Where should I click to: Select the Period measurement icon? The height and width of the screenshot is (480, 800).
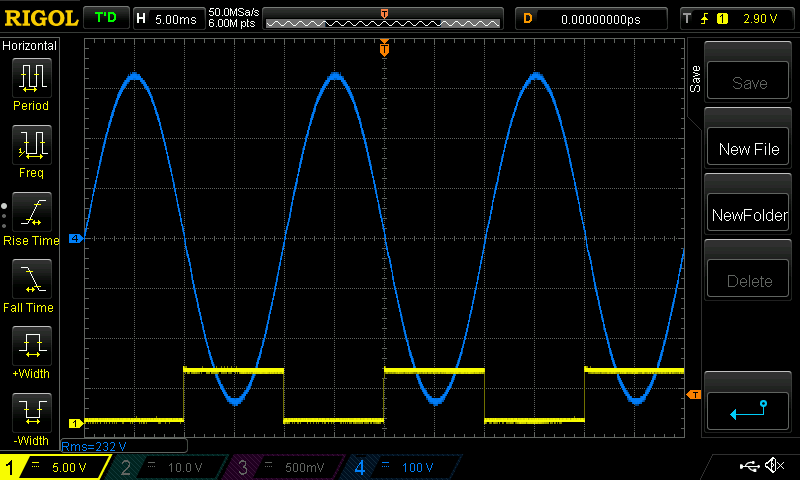(x=31, y=76)
